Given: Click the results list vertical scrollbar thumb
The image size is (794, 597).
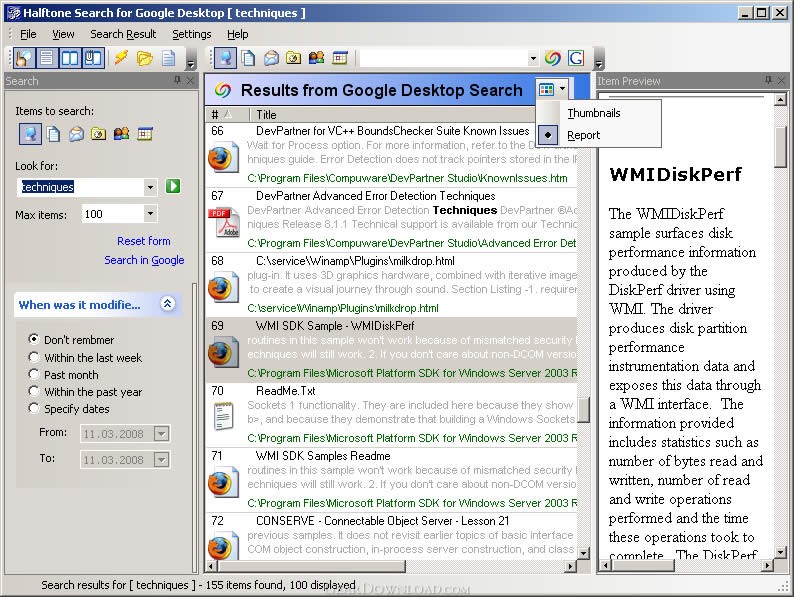Looking at the screenshot, I should tap(583, 410).
